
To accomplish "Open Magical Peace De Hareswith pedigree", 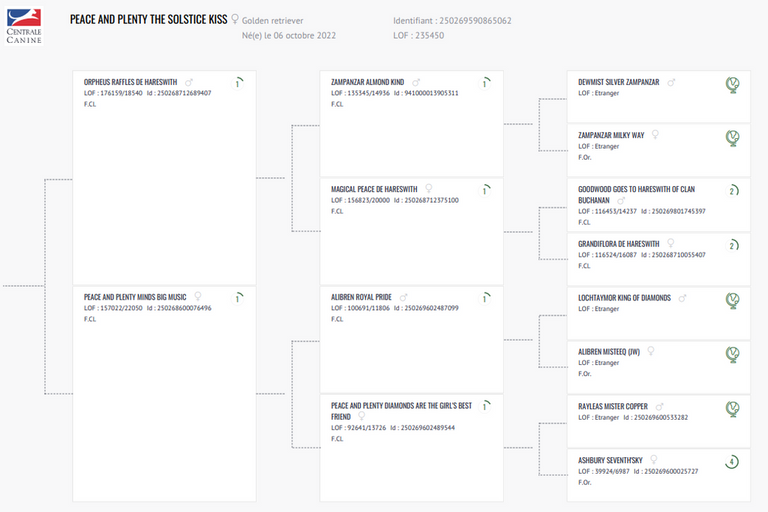I will pyautogui.click(x=374, y=189).
